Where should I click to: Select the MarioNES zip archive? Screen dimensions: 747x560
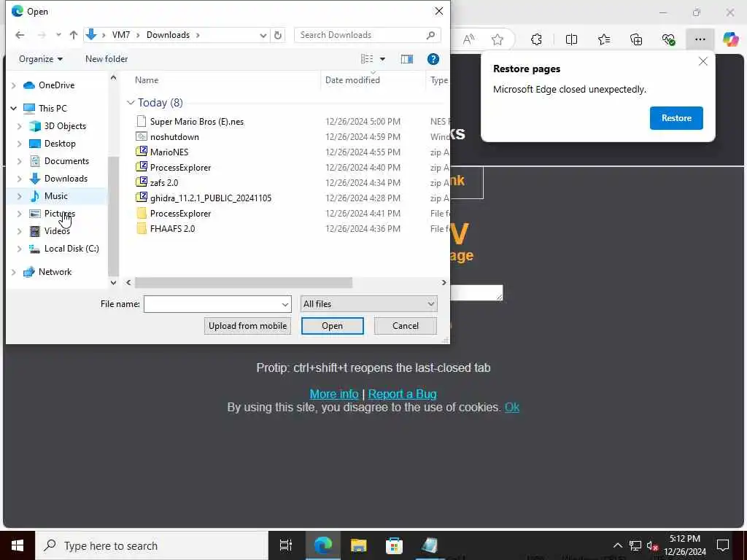pos(169,152)
